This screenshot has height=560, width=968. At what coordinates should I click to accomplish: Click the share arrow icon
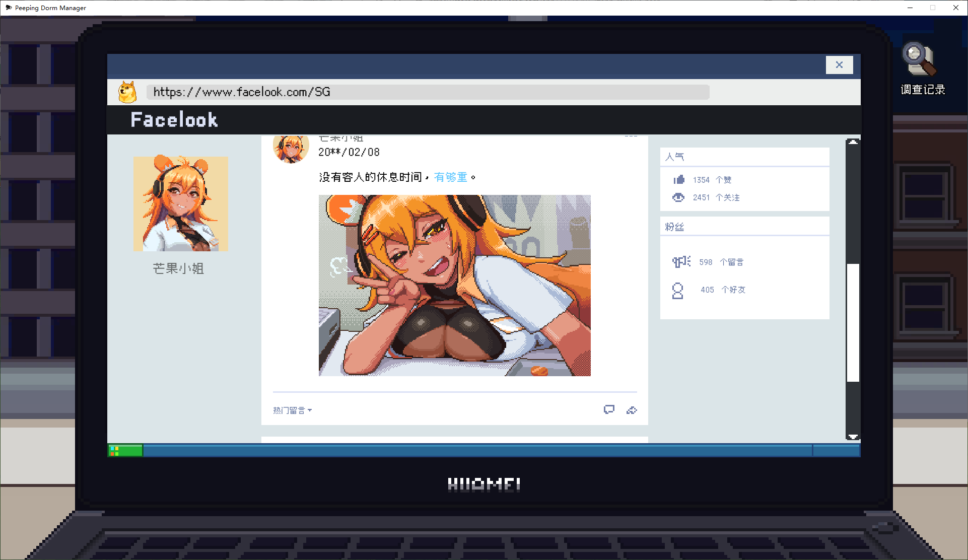pyautogui.click(x=632, y=410)
